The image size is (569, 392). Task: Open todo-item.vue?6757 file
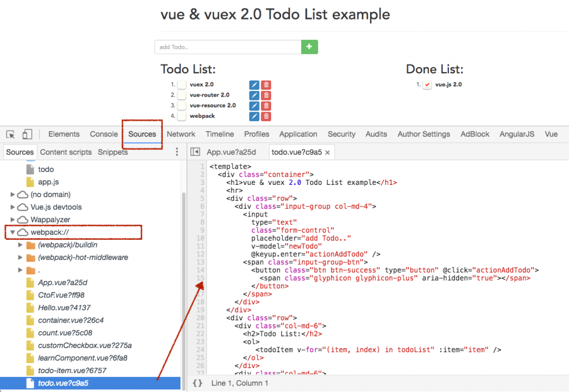(72, 370)
